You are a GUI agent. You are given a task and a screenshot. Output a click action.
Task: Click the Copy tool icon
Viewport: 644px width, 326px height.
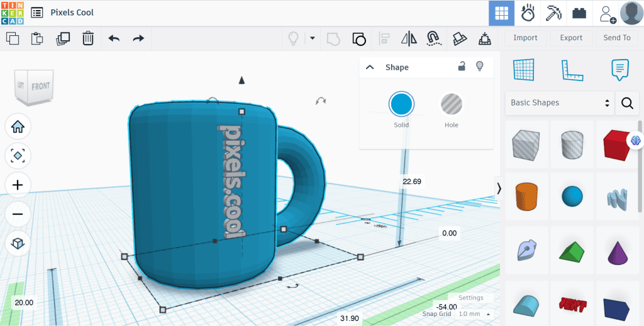point(13,38)
